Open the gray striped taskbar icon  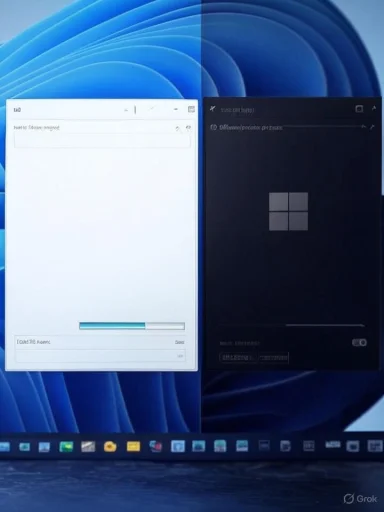[88, 446]
